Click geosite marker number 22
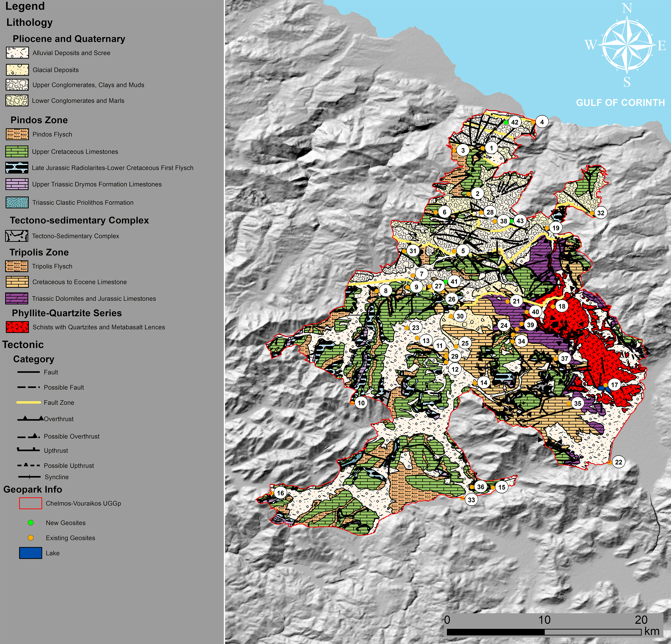Viewport: 671px width, 644px height. [619, 462]
